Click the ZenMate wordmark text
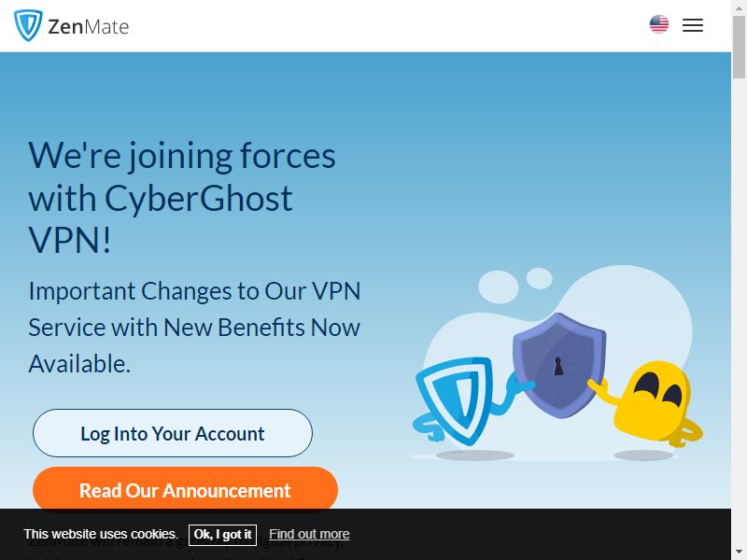The height and width of the screenshot is (560, 747). (89, 27)
